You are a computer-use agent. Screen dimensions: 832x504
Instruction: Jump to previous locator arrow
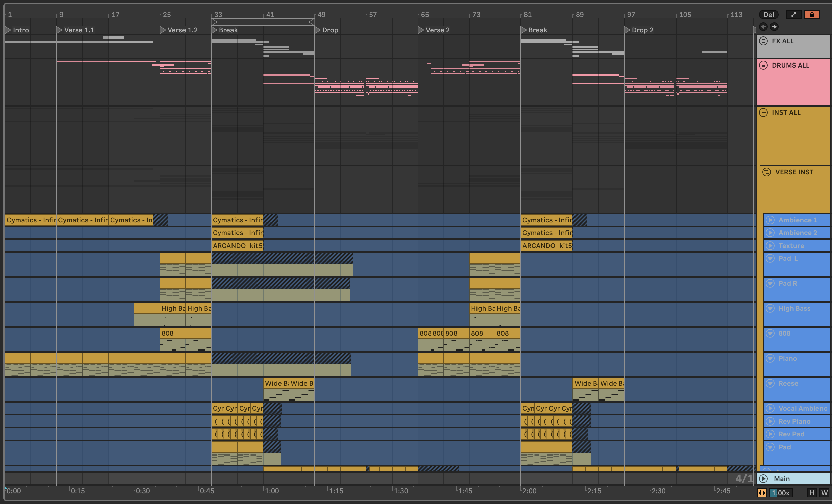pyautogui.click(x=763, y=27)
